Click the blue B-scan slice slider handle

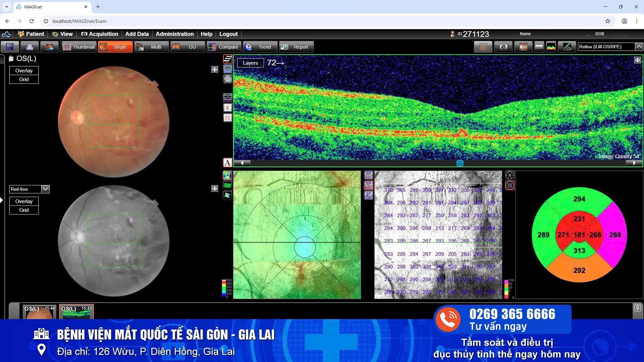[460, 163]
